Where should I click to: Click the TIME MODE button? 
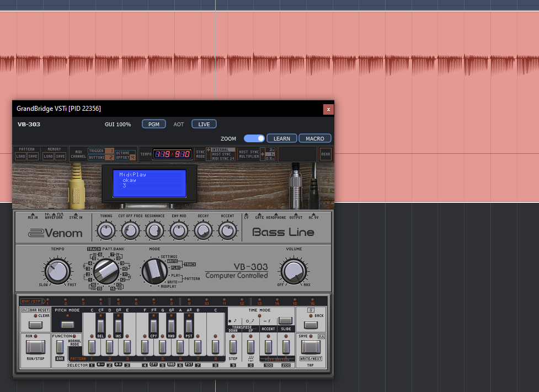click(285, 320)
